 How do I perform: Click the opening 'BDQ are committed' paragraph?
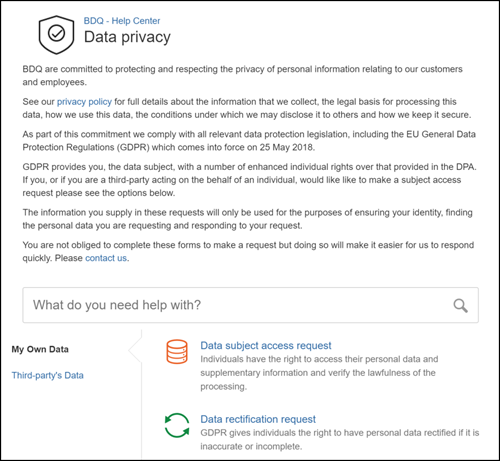242,75
